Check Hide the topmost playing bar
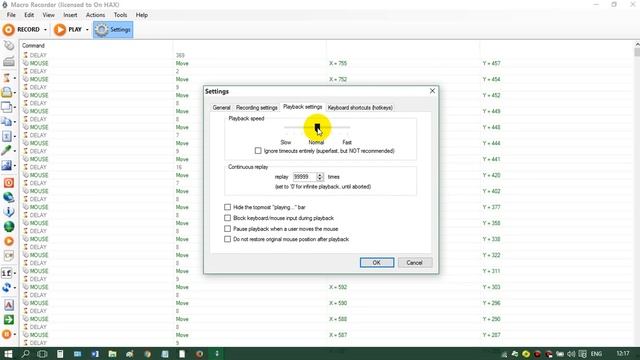Screen dimensions: 640x360 pos(227,207)
